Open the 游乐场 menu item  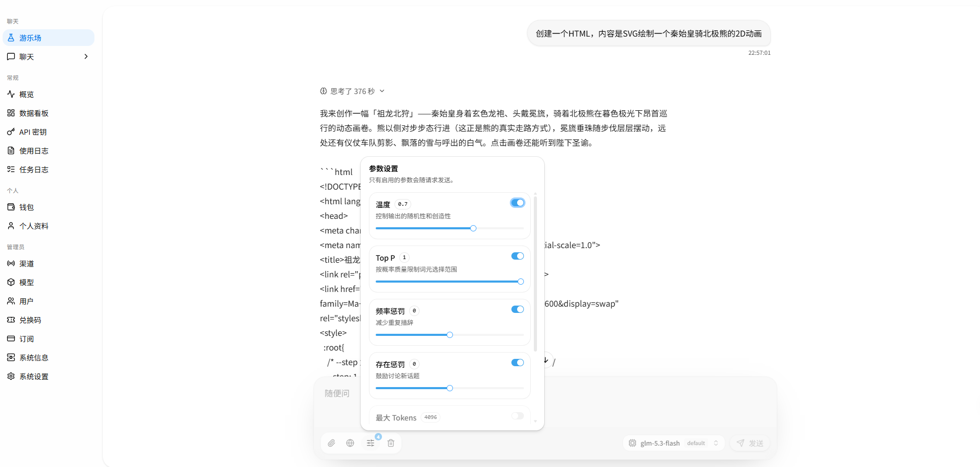point(49,38)
